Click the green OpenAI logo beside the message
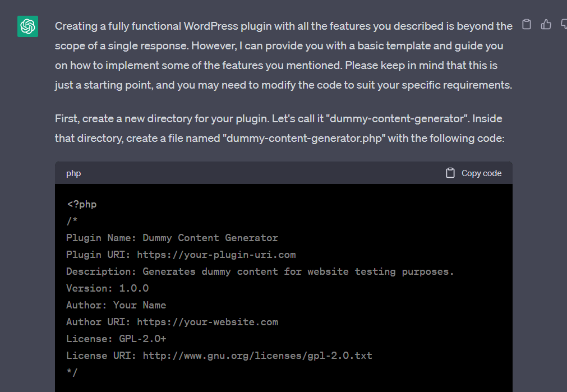The width and height of the screenshot is (567, 392). [x=27, y=26]
